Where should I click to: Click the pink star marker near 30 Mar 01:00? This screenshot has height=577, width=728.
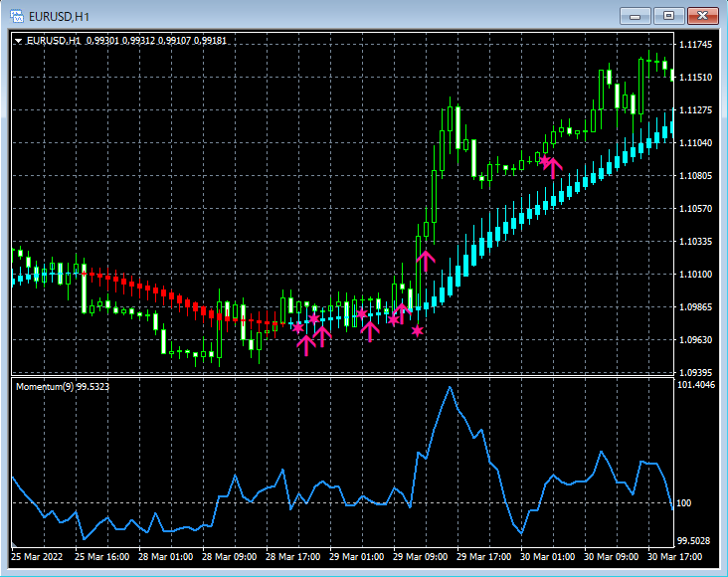pos(544,161)
